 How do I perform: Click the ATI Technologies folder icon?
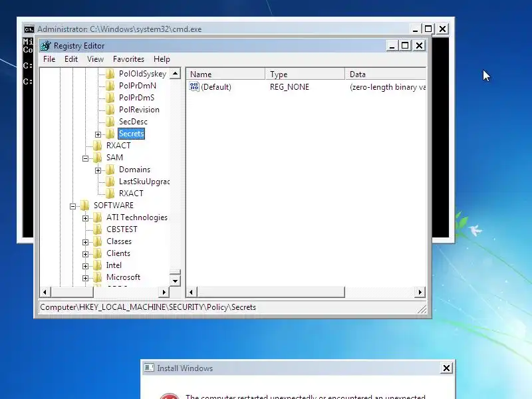coord(97,217)
